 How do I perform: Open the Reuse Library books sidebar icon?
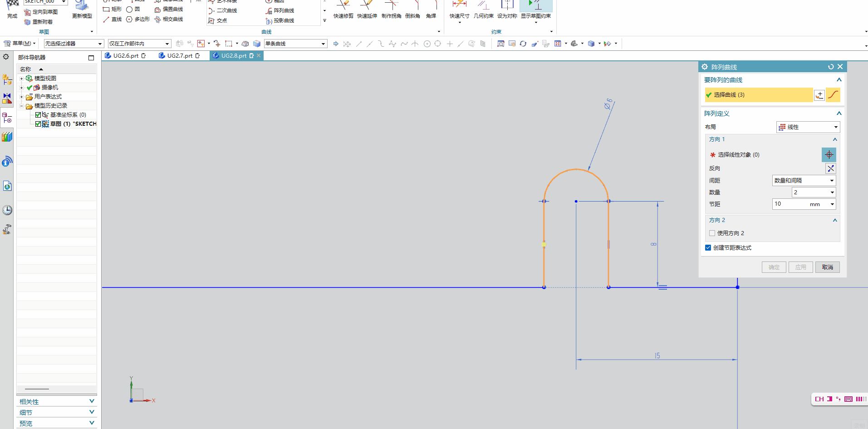(7, 136)
